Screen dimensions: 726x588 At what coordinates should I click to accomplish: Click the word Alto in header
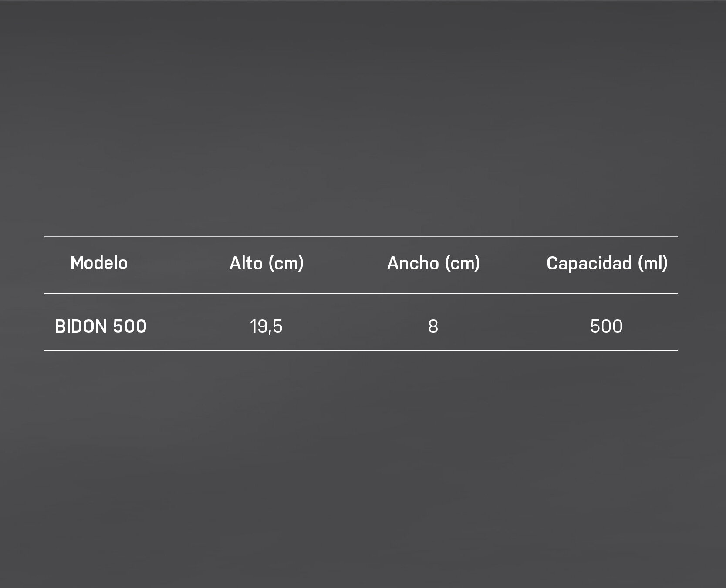[246, 263]
